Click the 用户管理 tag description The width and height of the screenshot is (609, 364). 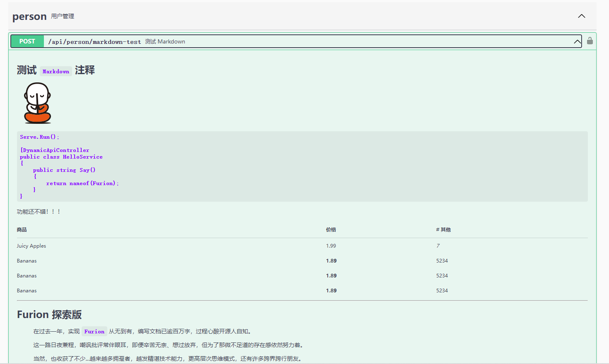coord(63,16)
